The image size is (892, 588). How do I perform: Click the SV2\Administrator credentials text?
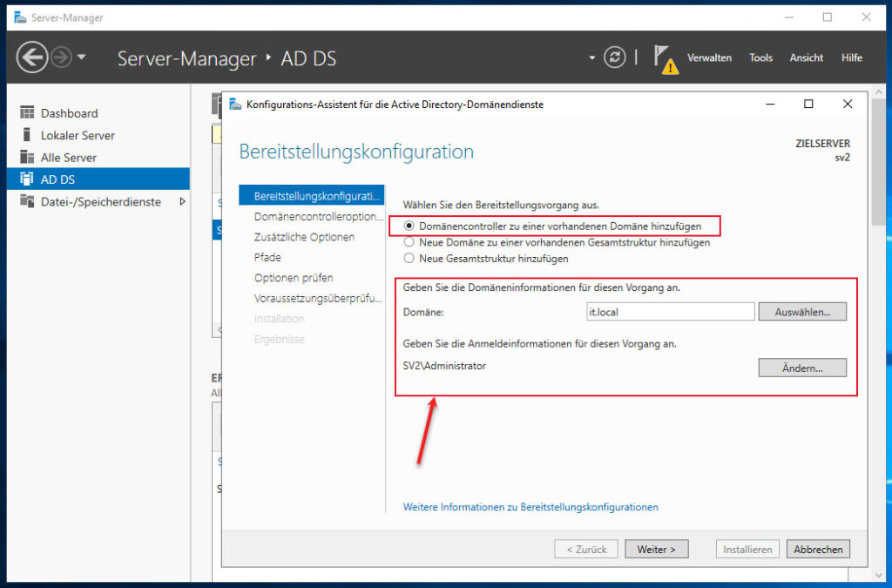pyautogui.click(x=444, y=366)
